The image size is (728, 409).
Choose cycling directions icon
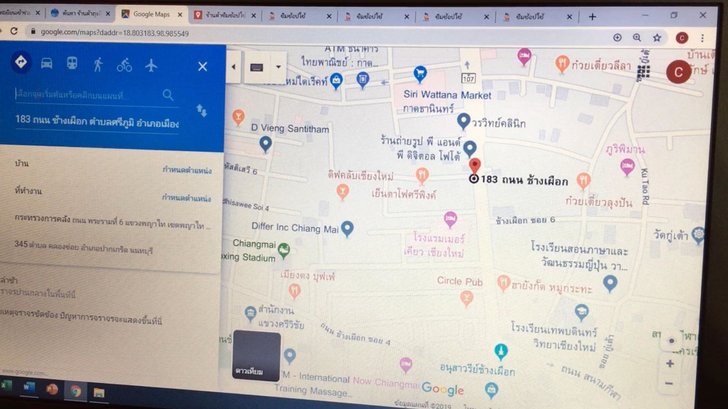point(124,65)
